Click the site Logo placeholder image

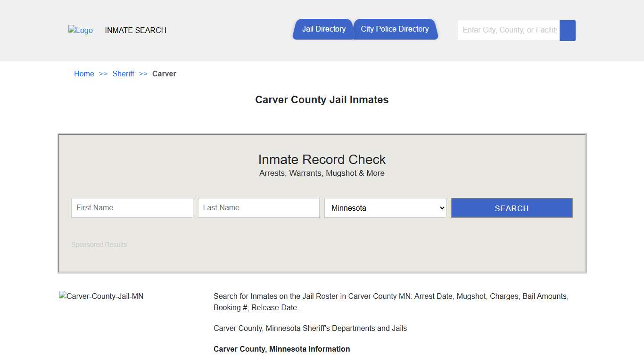pos(80,30)
